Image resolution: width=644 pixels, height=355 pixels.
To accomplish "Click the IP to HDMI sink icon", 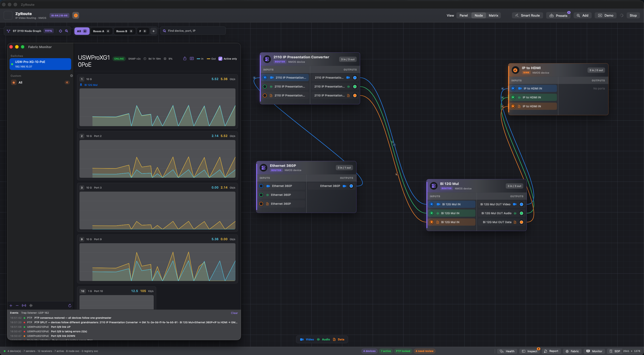I will point(515,70).
